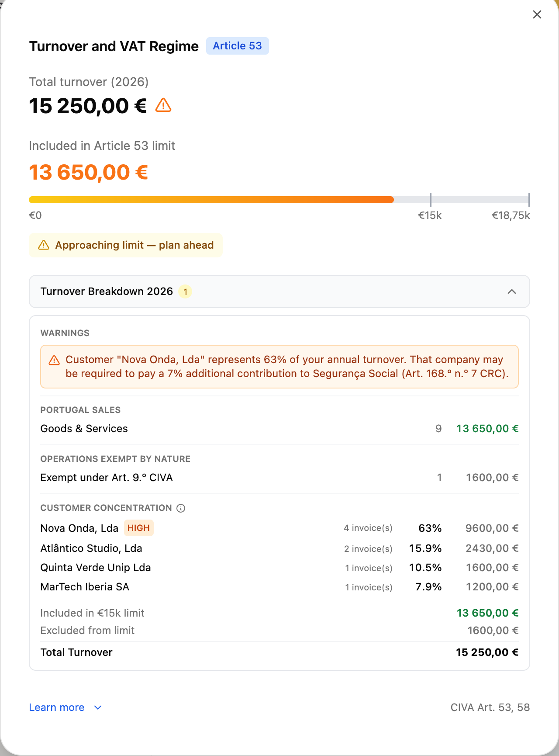Click the Included in €15k limit label

[x=92, y=613]
